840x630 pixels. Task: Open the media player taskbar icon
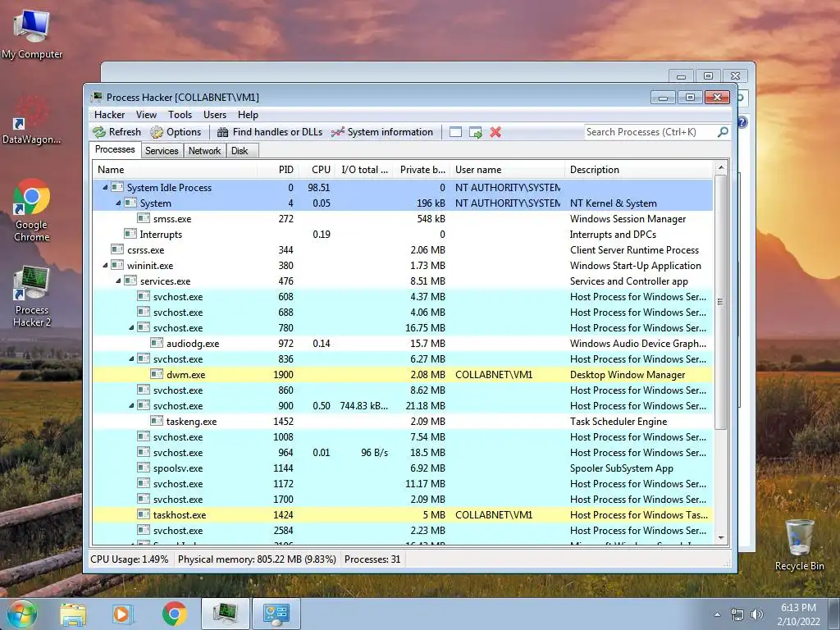point(123,614)
